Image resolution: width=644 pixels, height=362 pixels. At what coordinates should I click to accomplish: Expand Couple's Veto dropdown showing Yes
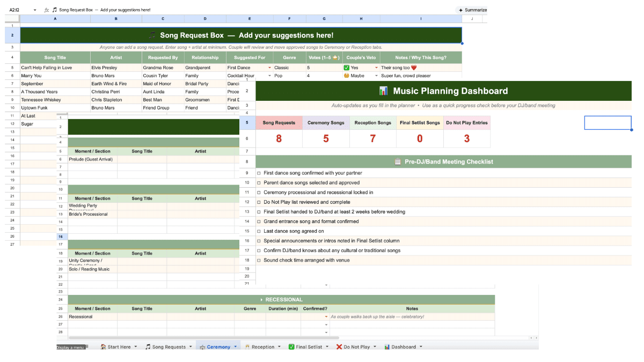point(376,68)
